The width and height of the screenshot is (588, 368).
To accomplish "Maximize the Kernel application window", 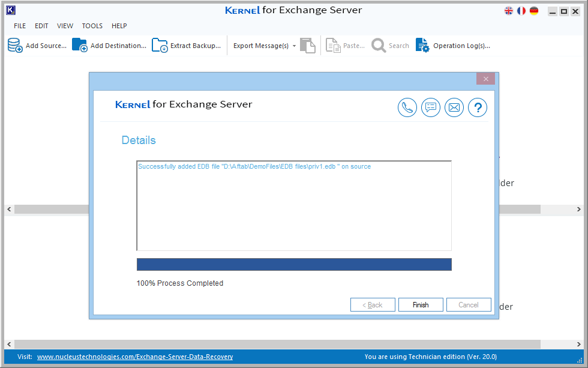I will [x=563, y=11].
